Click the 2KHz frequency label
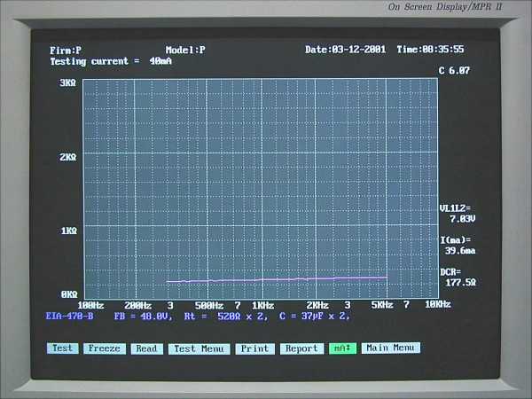Screen dimensions: 532x399 [317, 305]
